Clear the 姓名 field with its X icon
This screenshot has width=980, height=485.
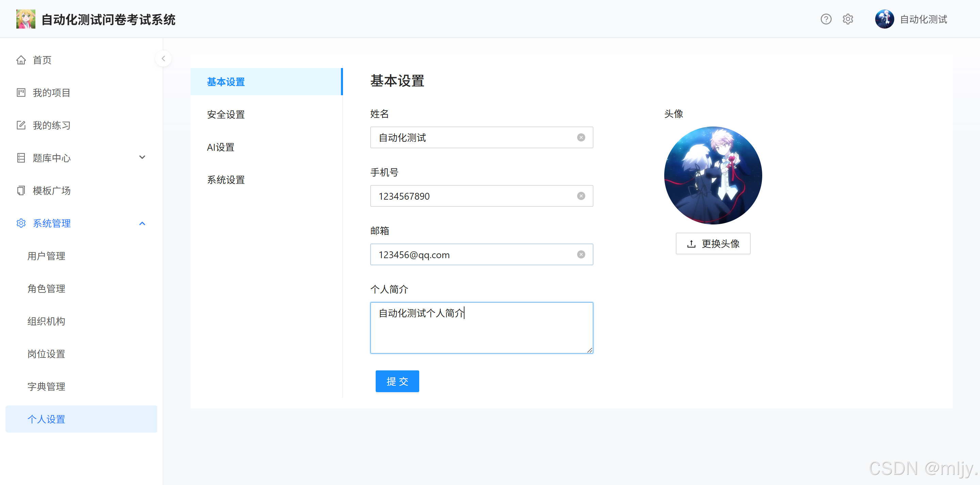click(x=581, y=137)
